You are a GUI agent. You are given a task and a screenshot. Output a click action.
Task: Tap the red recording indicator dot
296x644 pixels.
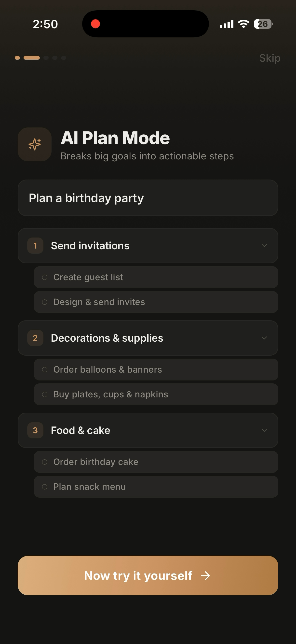[95, 24]
